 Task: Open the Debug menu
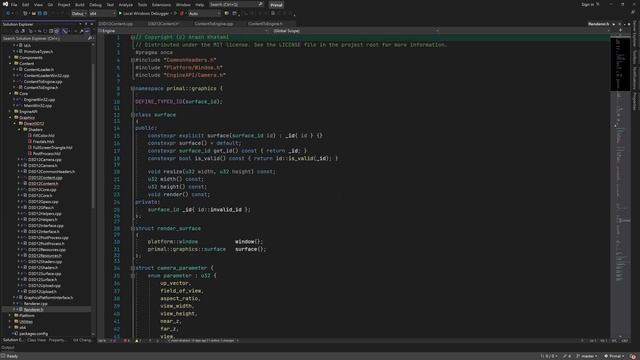coord(96,5)
